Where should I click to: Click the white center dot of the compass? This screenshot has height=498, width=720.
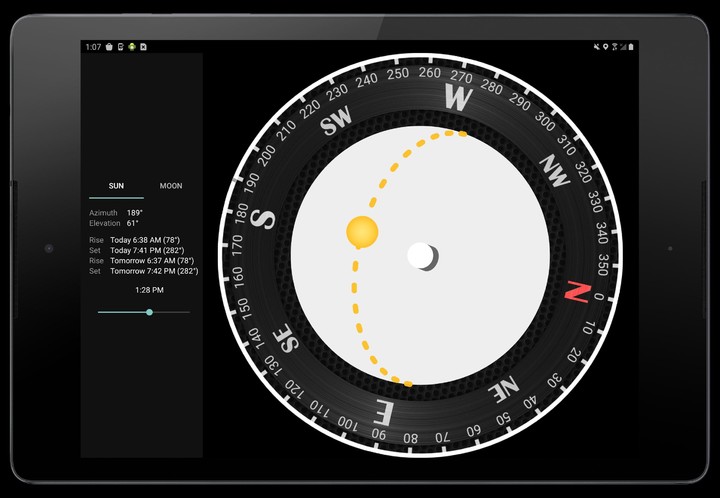tap(421, 256)
